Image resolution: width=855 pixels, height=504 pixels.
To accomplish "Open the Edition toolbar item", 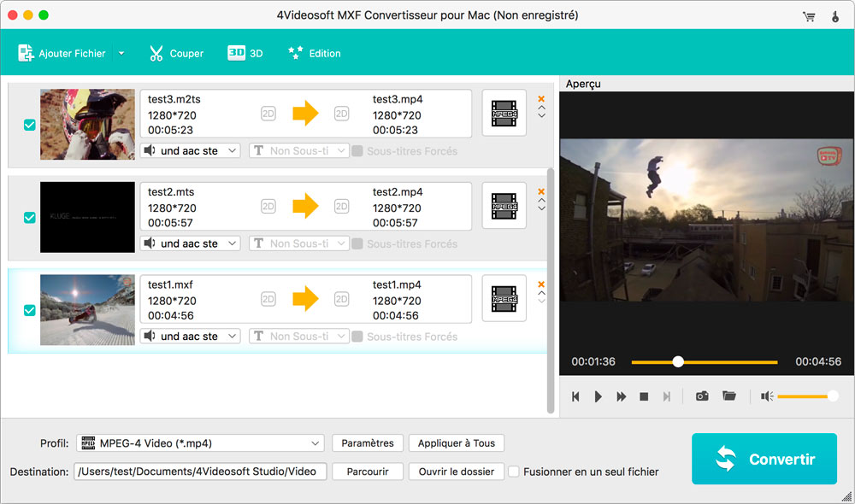I will click(314, 53).
